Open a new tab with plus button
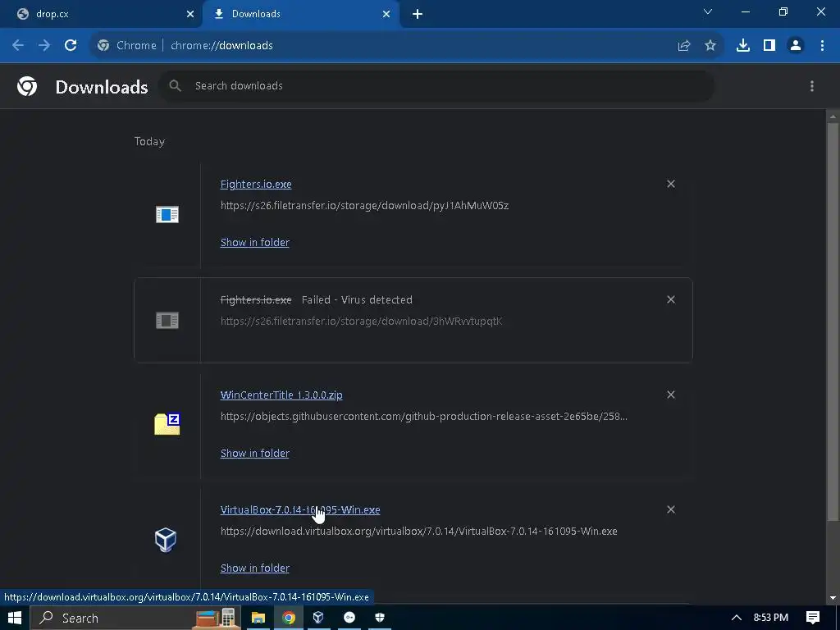Viewport: 840px width, 630px height. [x=418, y=14]
